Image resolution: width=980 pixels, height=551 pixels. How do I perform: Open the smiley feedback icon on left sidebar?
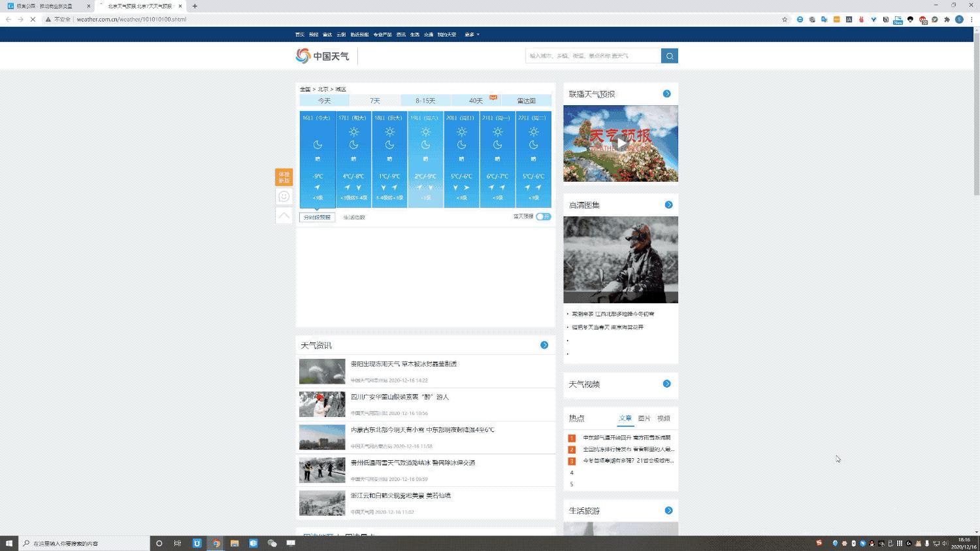[x=284, y=196]
